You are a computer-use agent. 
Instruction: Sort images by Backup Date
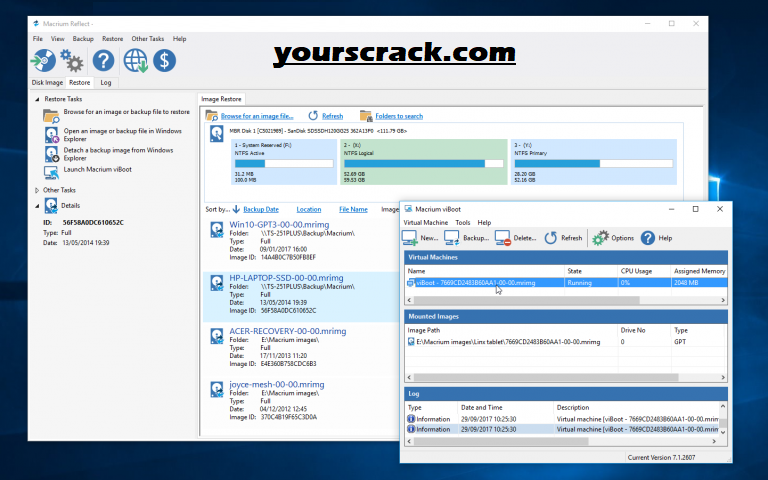click(x=261, y=209)
